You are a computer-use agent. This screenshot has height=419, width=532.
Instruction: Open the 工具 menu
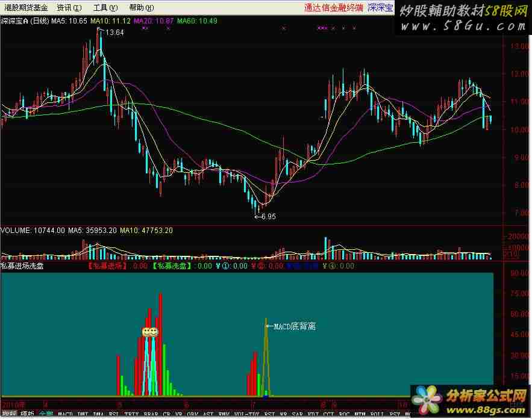tap(105, 7)
